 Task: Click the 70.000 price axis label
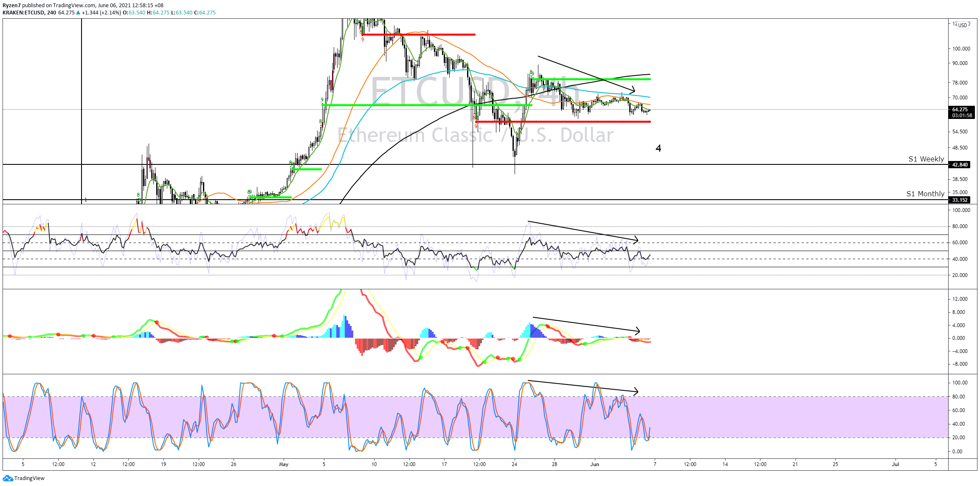pos(960,98)
